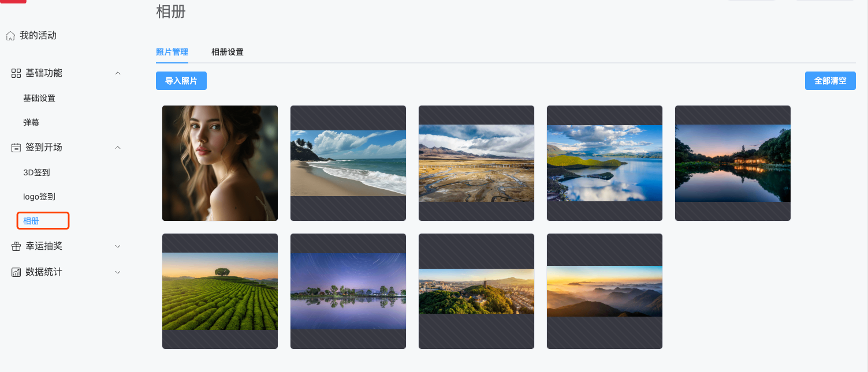The width and height of the screenshot is (868, 372).
Task: Click the chart icon next to 数据统计
Action: click(x=16, y=272)
